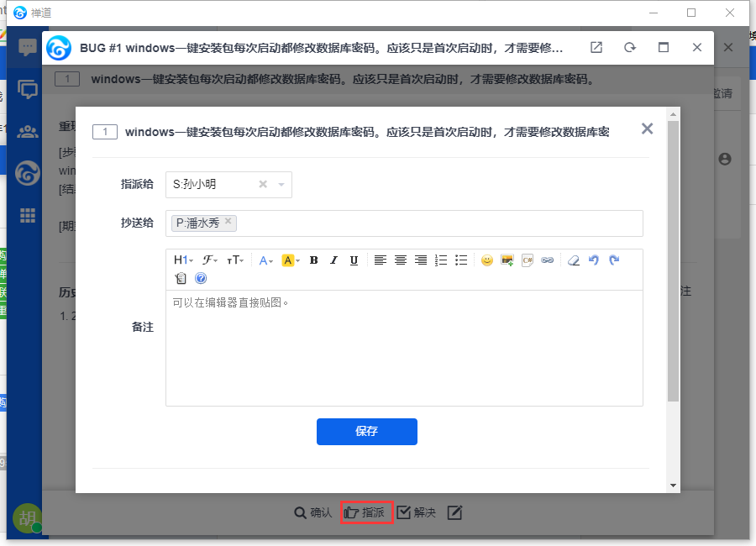
Task: Toggle underline formatting in the editor
Action: pyautogui.click(x=354, y=260)
